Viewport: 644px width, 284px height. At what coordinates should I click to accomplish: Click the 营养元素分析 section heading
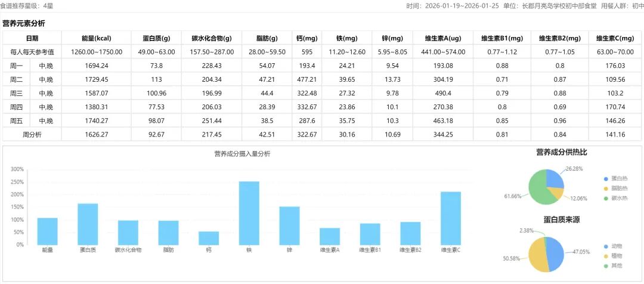pyautogui.click(x=24, y=23)
